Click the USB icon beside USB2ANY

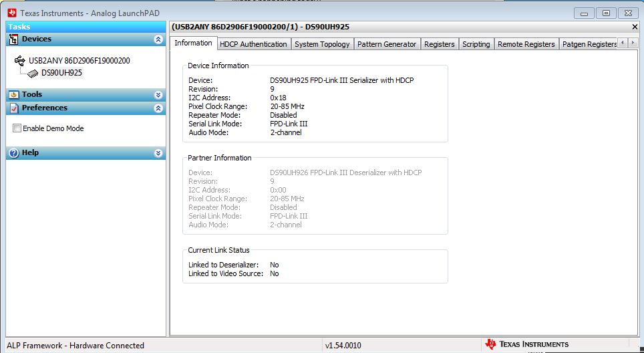20,61
